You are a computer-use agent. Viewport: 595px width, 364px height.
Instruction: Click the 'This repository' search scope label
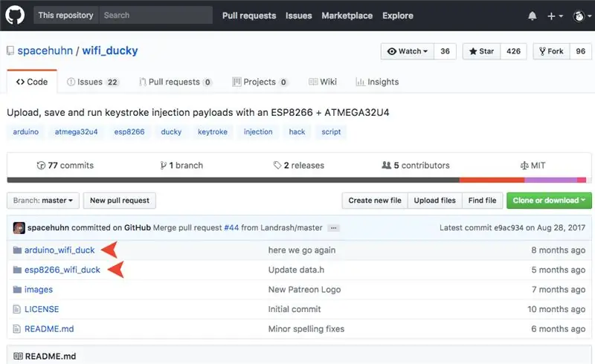click(x=65, y=15)
